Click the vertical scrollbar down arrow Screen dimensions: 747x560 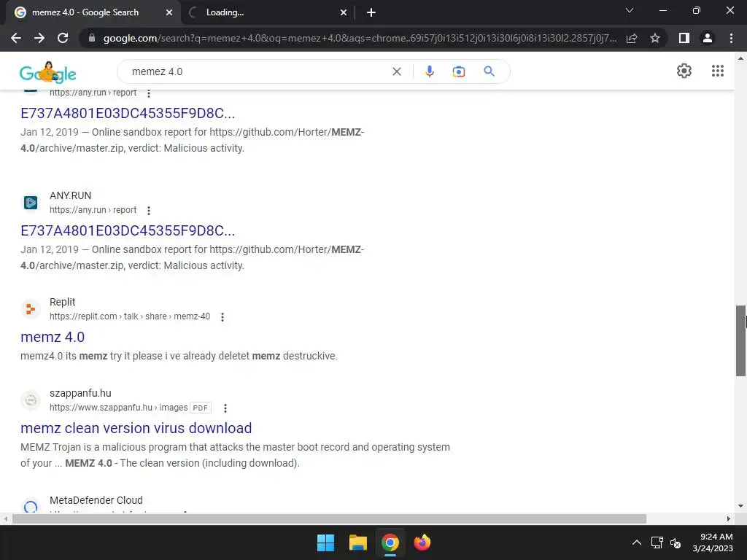pos(741,506)
